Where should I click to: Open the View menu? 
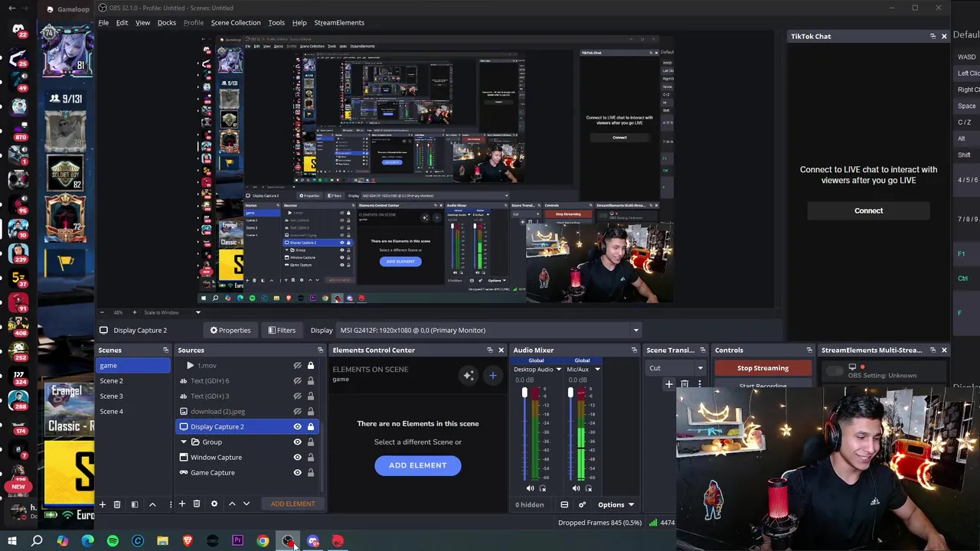142,22
